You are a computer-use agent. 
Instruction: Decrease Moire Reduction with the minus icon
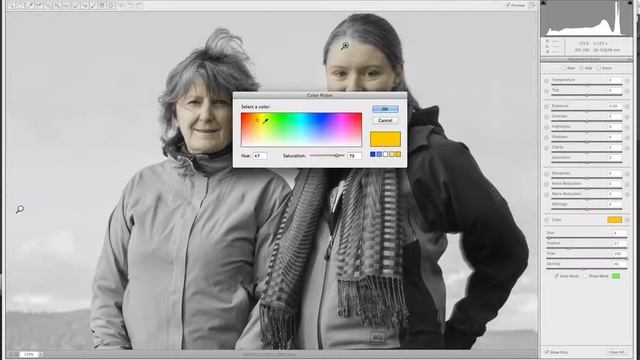[x=547, y=195]
